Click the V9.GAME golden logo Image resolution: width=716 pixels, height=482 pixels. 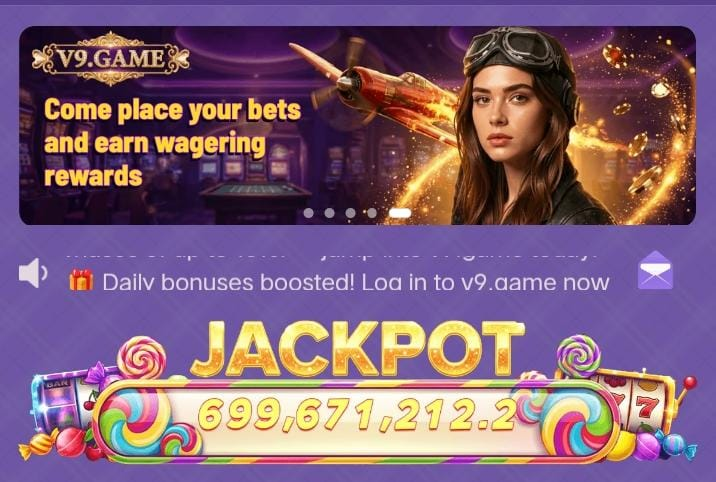tap(111, 58)
